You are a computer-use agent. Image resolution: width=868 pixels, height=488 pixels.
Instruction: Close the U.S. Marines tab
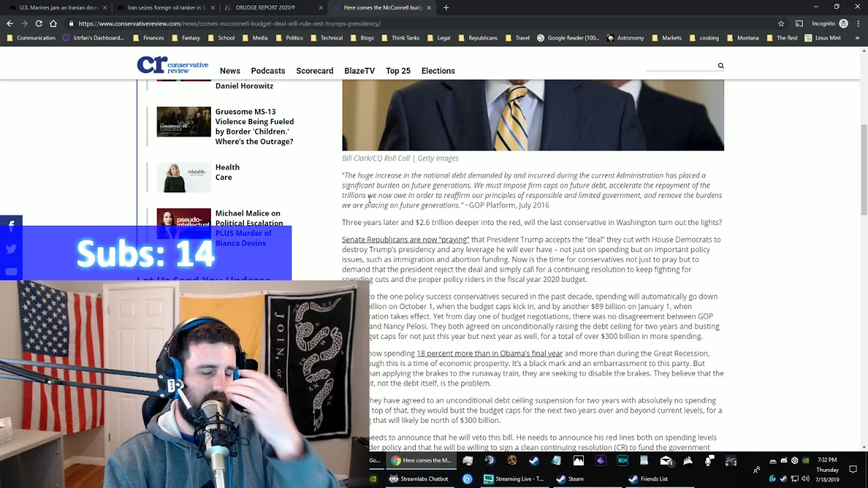click(x=104, y=7)
